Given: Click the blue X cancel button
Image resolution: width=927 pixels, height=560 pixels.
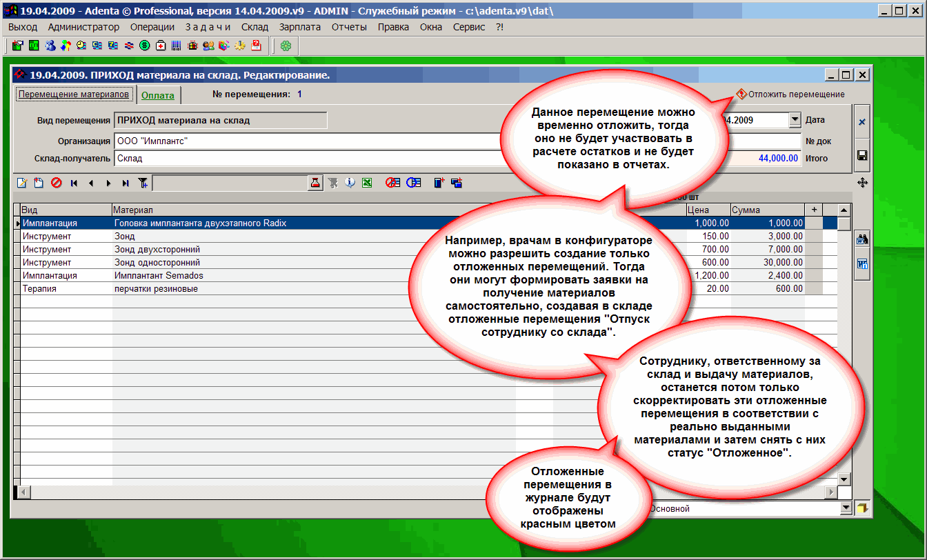Looking at the screenshot, I should tap(862, 122).
